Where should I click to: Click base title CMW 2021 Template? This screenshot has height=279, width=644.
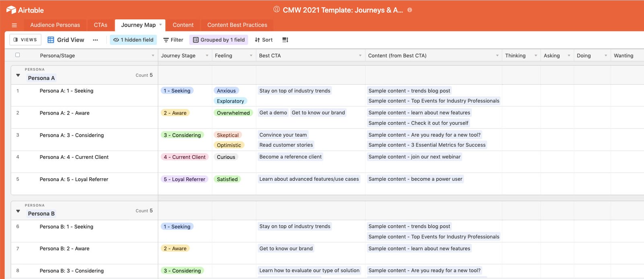[343, 10]
